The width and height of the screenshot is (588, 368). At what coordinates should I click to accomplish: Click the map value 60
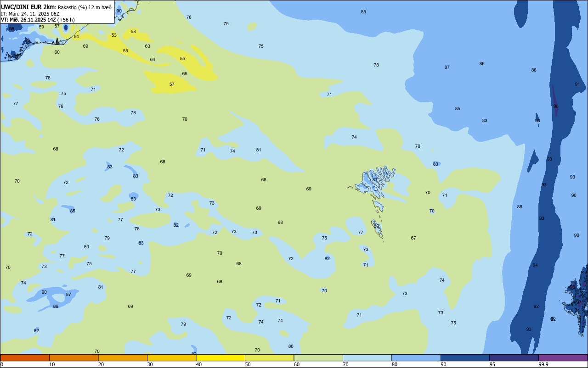[x=57, y=52]
